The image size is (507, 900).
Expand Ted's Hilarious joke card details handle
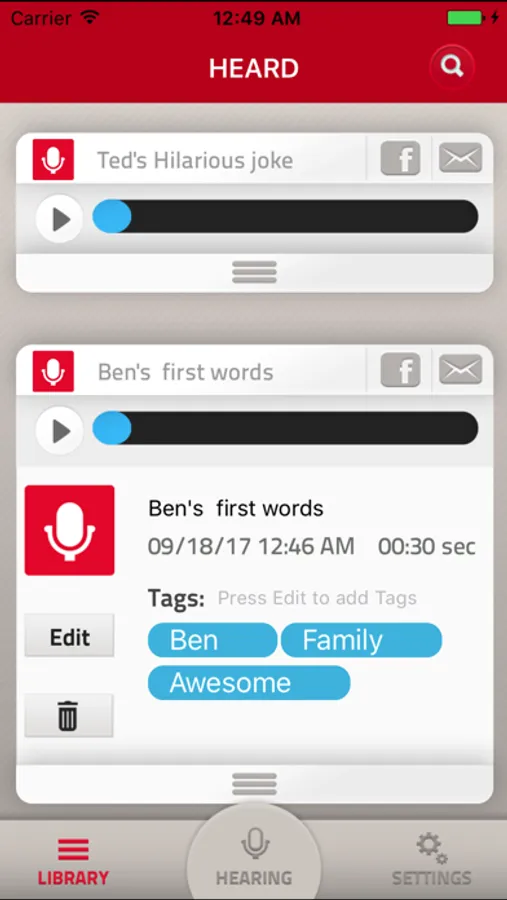pos(254,272)
